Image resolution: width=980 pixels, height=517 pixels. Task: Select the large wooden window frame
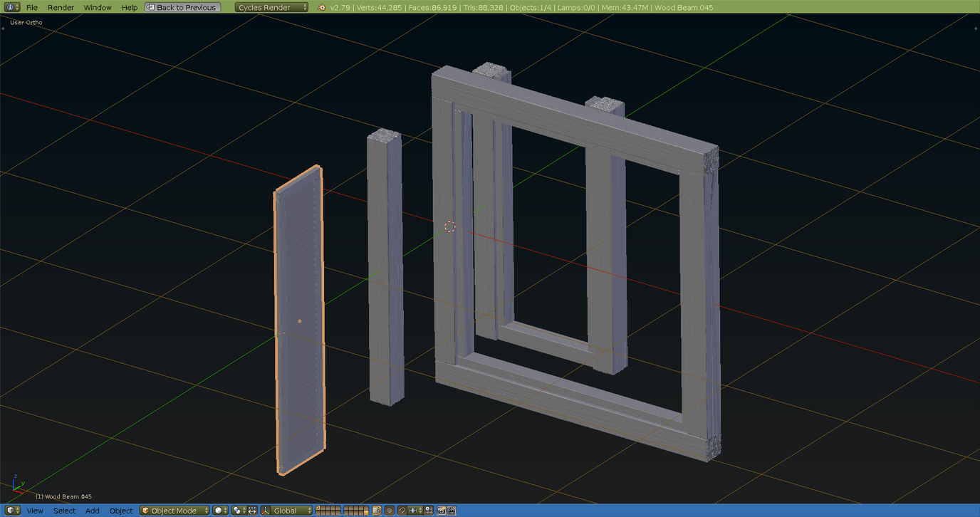coord(576,263)
